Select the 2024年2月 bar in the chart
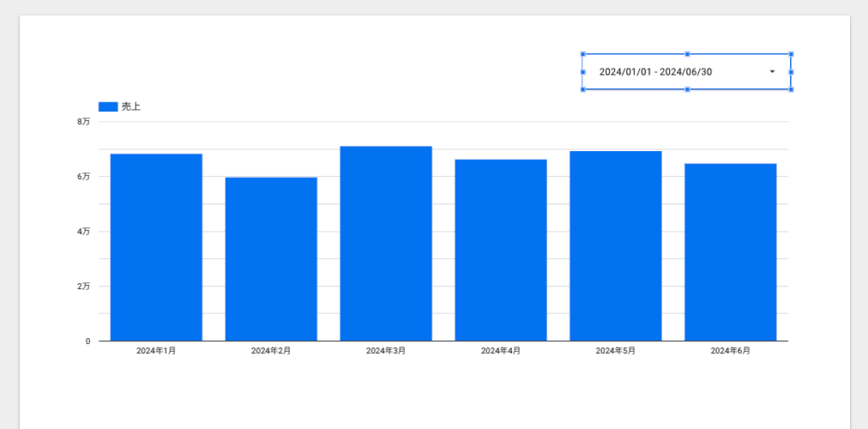The image size is (868, 429). coord(271,259)
